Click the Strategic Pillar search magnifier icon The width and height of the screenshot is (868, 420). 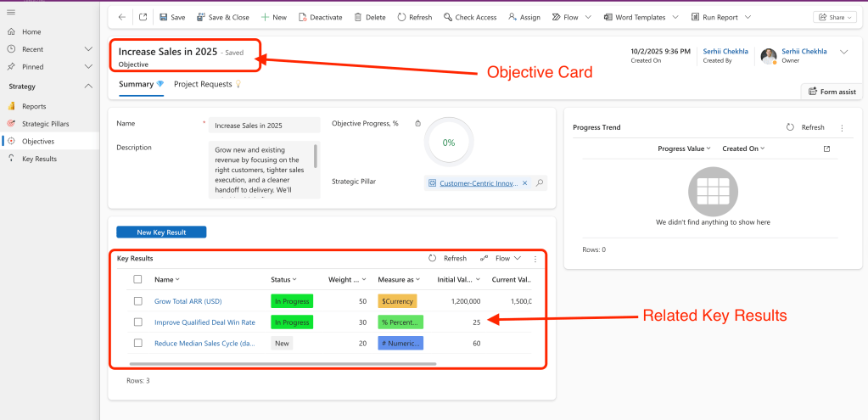(x=540, y=182)
